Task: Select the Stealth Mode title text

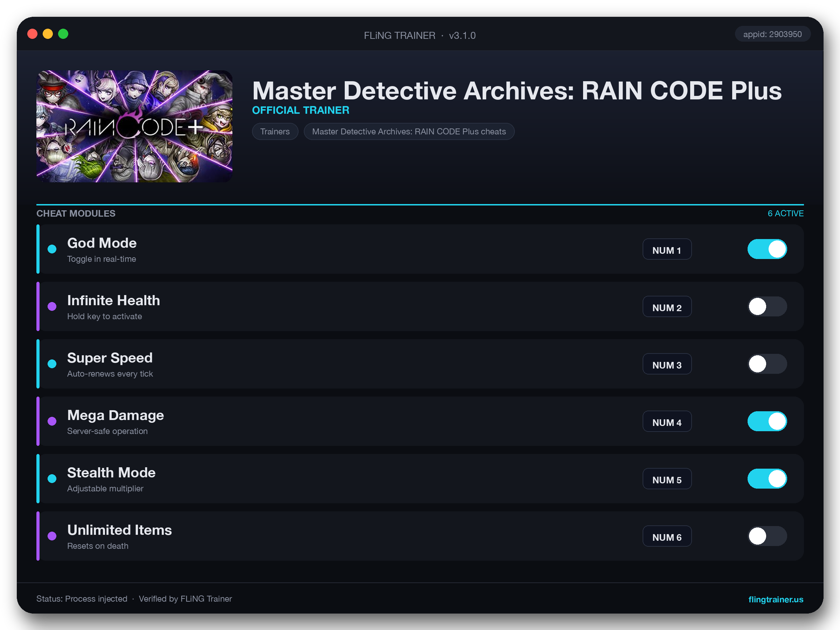Action: [111, 472]
